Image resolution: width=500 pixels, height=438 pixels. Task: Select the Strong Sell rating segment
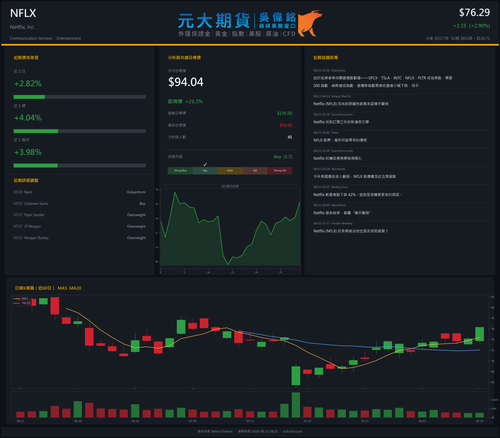(280, 171)
